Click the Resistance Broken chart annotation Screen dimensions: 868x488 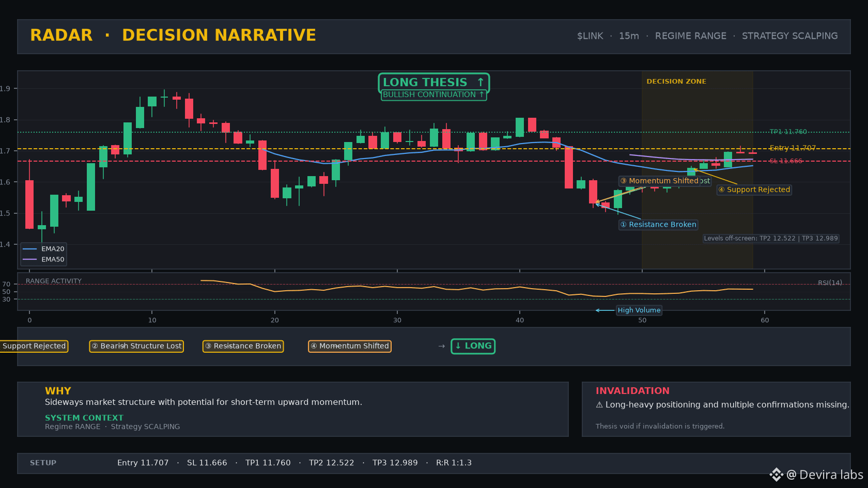[658, 225]
